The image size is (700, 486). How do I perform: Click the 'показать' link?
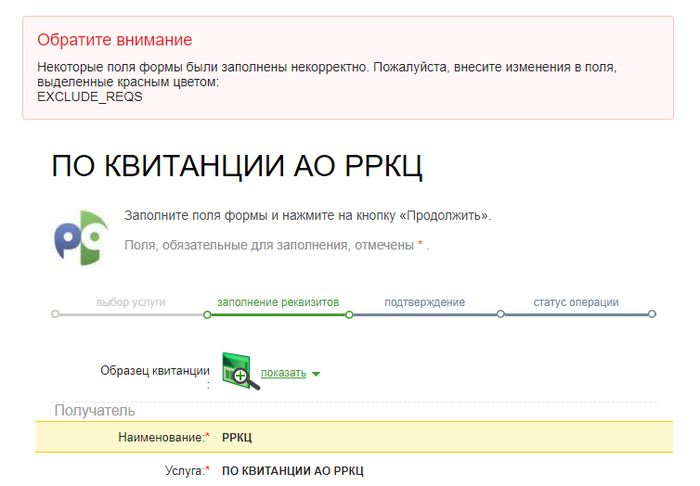pos(283,373)
